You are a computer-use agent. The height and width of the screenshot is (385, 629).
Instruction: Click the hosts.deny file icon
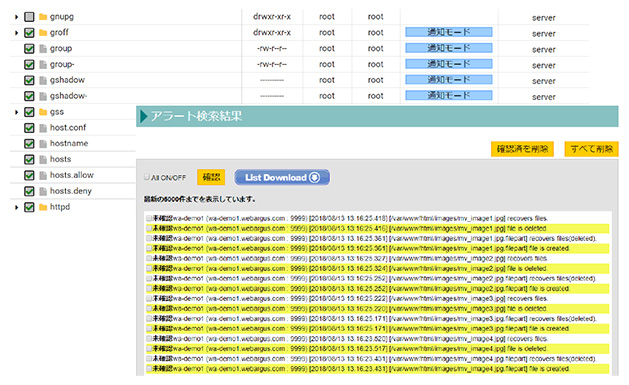(43, 191)
